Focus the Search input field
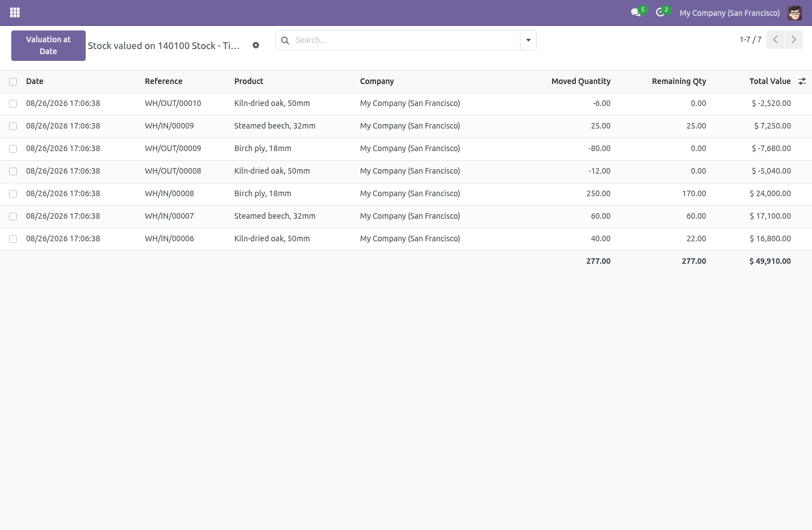 405,40
